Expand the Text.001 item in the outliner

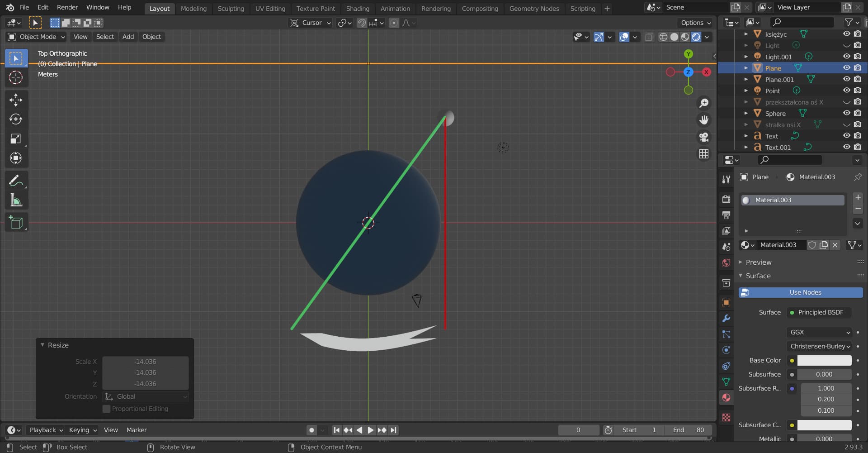[746, 147]
